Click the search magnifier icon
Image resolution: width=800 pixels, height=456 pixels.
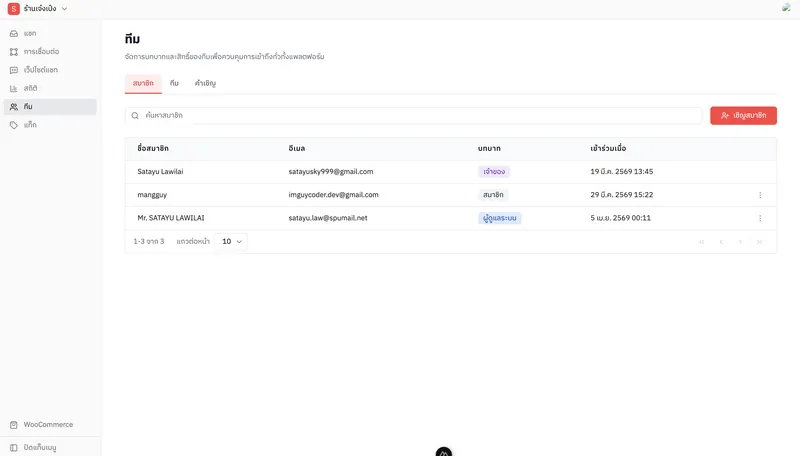[135, 116]
